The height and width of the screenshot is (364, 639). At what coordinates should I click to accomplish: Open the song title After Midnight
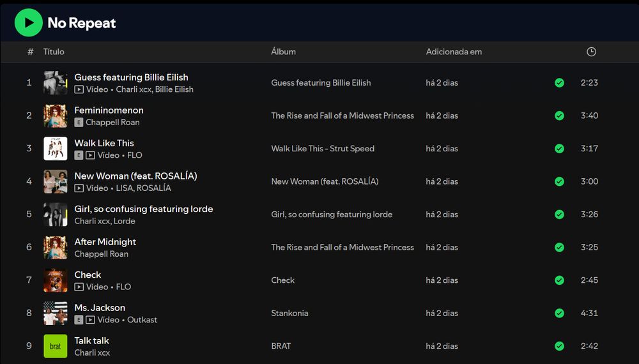[105, 242]
